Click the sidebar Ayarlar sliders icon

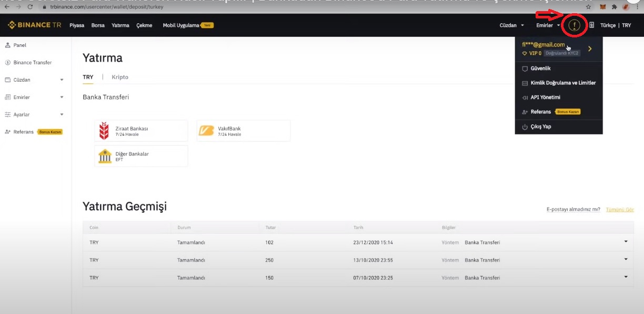pos(7,114)
